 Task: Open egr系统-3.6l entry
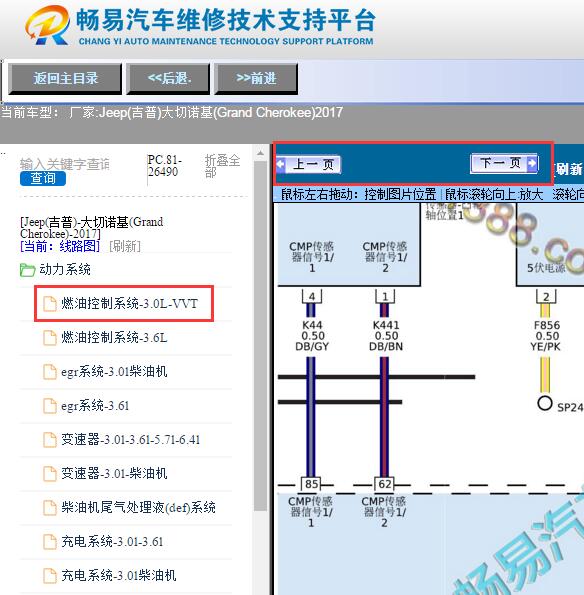click(x=95, y=406)
